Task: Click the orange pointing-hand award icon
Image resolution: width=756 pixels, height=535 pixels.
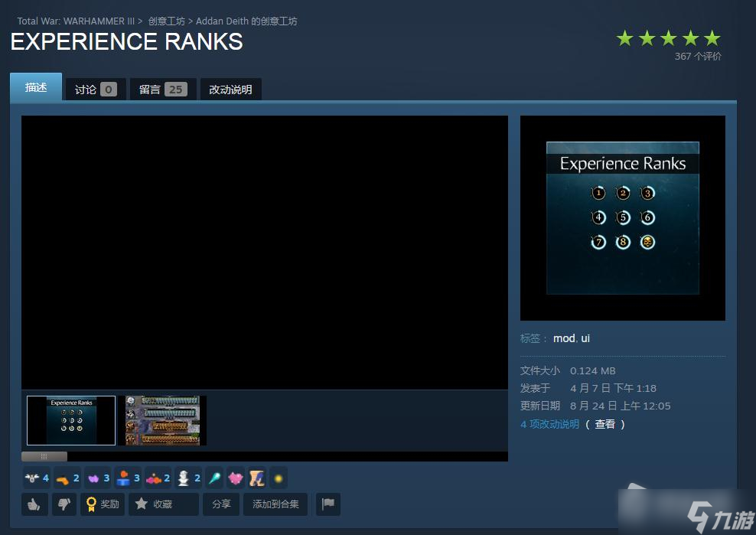Action: pos(63,478)
